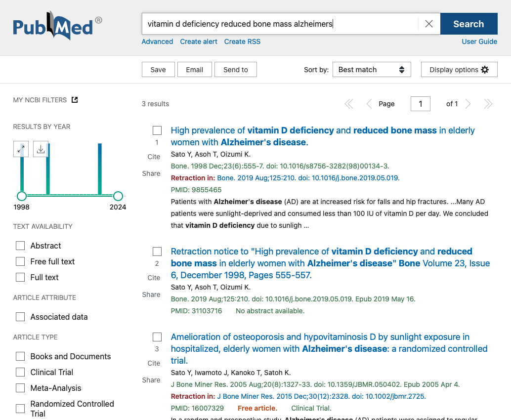Open the Advanced search page
This screenshot has width=511, height=420.
tap(157, 42)
